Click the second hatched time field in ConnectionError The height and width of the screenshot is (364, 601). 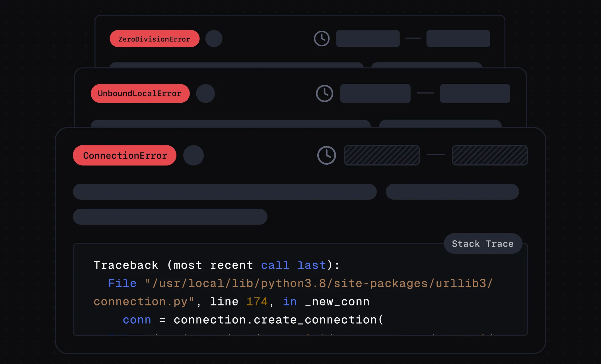point(490,155)
